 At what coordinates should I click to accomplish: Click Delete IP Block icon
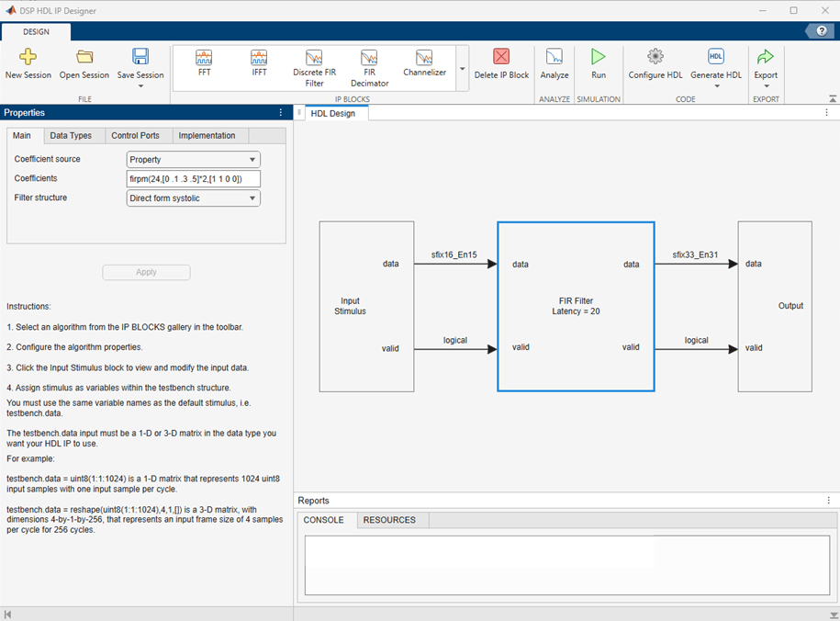coord(501,56)
